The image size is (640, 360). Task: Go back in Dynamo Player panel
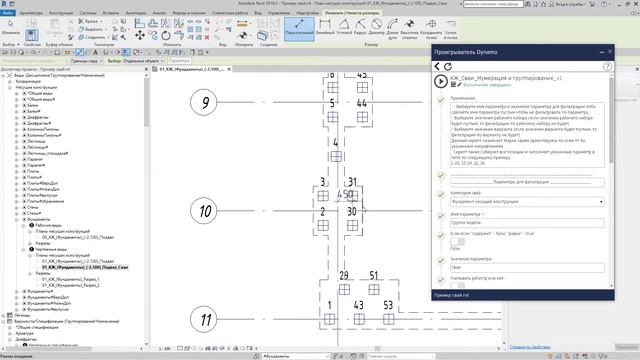(x=437, y=66)
